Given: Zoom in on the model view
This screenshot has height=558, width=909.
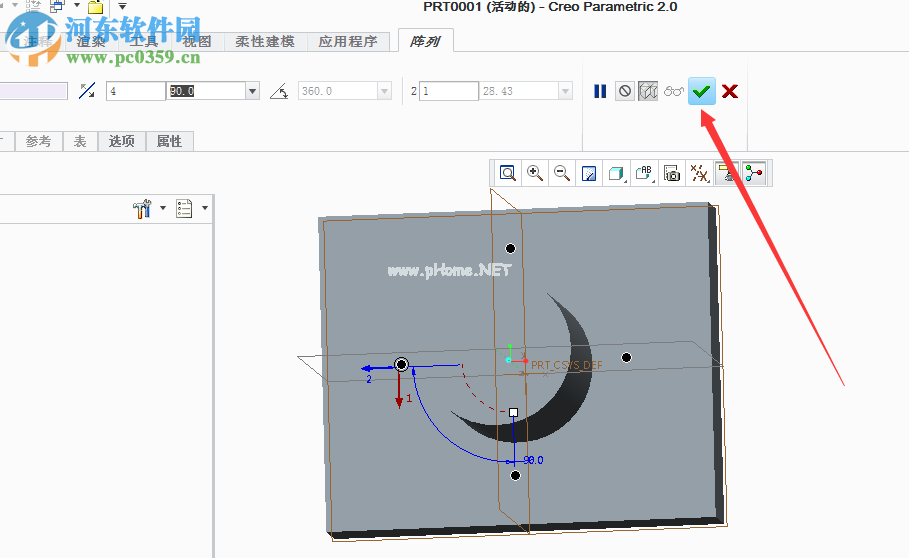Looking at the screenshot, I should tap(535, 173).
